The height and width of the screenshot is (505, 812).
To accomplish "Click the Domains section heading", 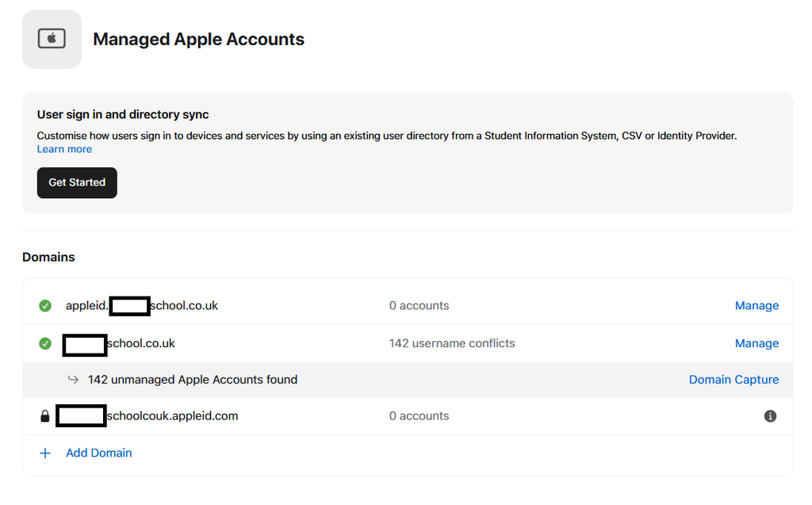I will point(48,258).
